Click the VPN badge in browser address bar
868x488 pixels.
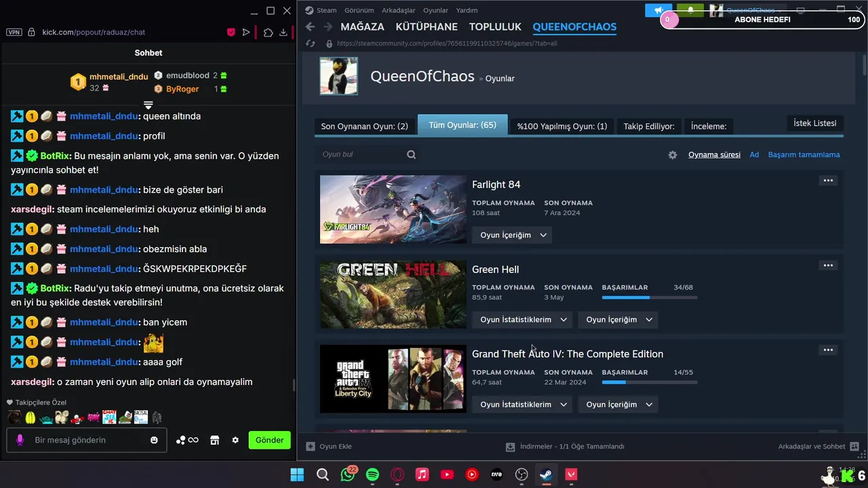tap(14, 32)
